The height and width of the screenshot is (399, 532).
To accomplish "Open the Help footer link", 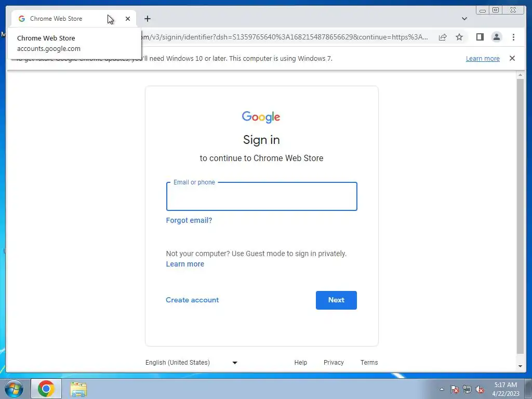I will point(301,362).
